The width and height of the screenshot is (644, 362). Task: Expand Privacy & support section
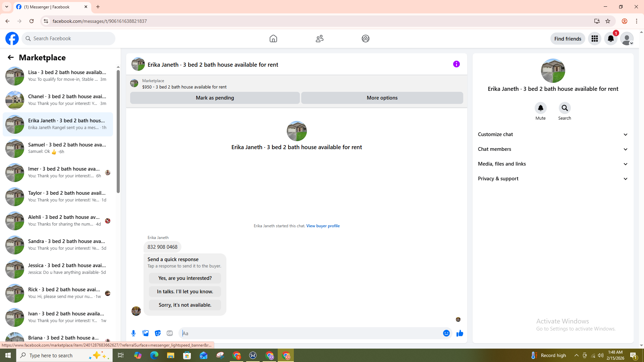pos(553,179)
